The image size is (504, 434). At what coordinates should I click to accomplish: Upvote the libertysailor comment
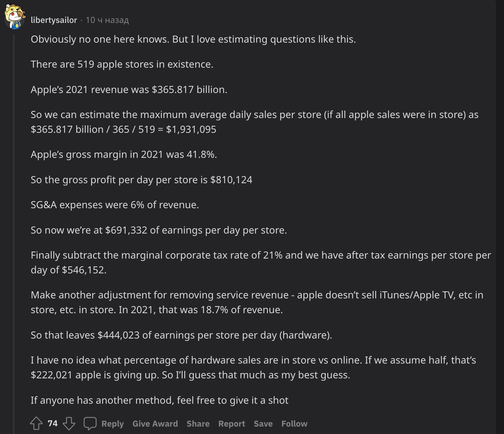(x=36, y=423)
